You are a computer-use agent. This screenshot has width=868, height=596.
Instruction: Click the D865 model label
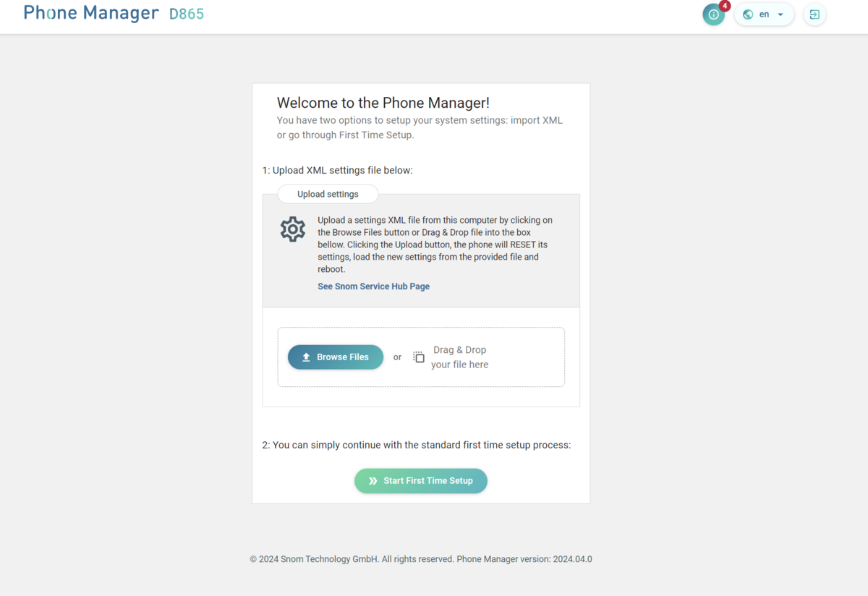[x=187, y=14]
